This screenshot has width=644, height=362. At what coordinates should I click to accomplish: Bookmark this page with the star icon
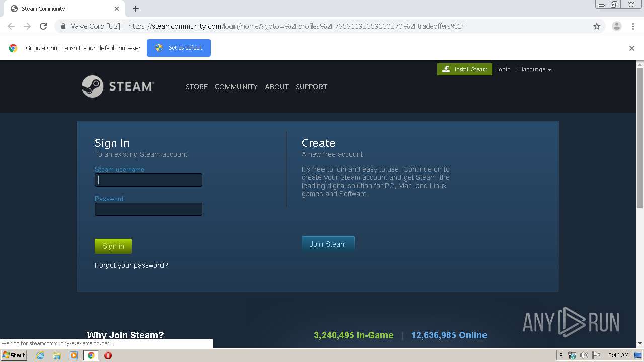click(597, 26)
